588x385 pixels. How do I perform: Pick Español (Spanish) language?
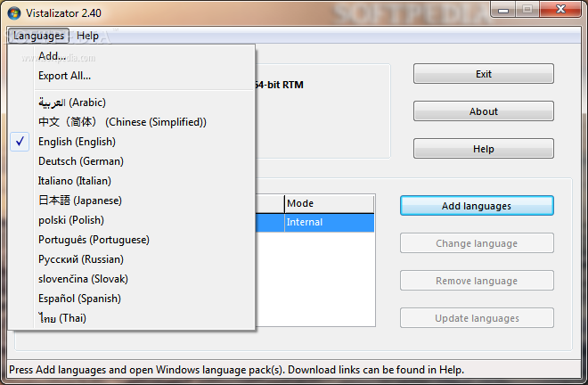pyautogui.click(x=132, y=299)
